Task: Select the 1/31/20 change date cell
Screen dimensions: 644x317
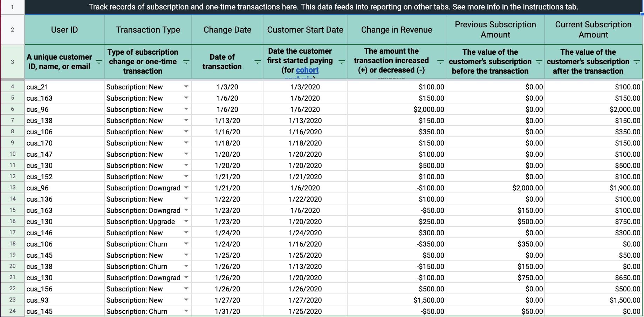Action: click(227, 311)
